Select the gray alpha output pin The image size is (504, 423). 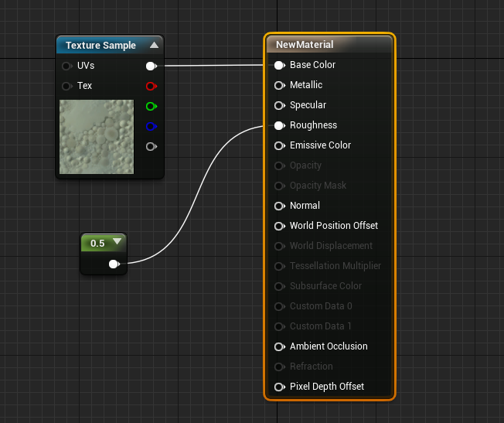click(x=151, y=147)
